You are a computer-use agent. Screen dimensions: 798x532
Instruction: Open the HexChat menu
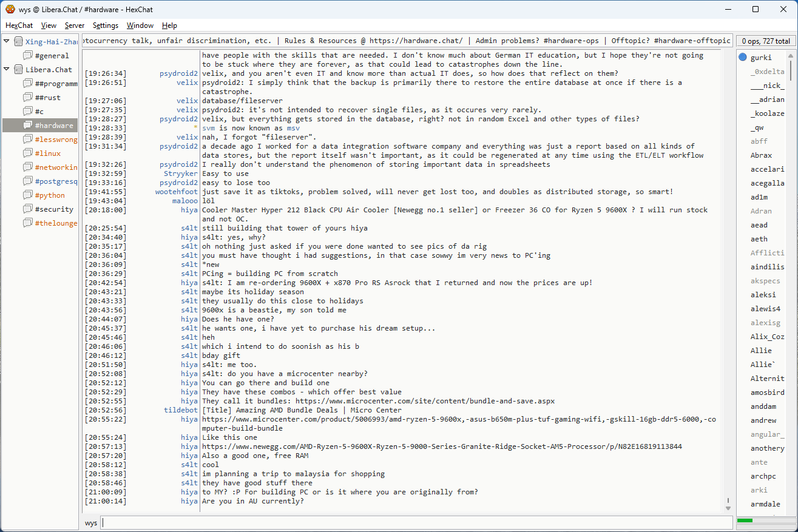pyautogui.click(x=19, y=25)
